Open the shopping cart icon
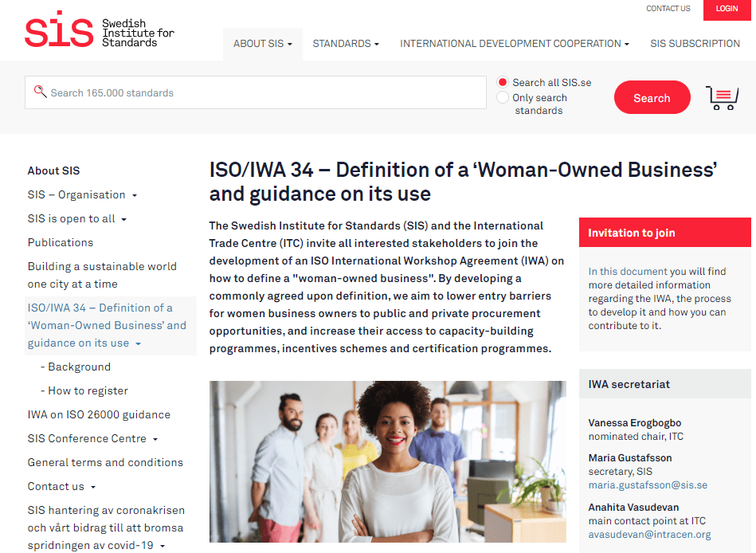 pos(722,97)
